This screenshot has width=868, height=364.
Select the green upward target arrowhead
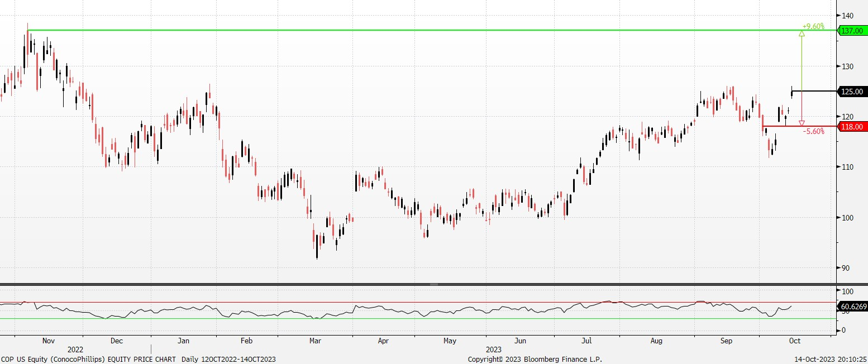point(802,34)
